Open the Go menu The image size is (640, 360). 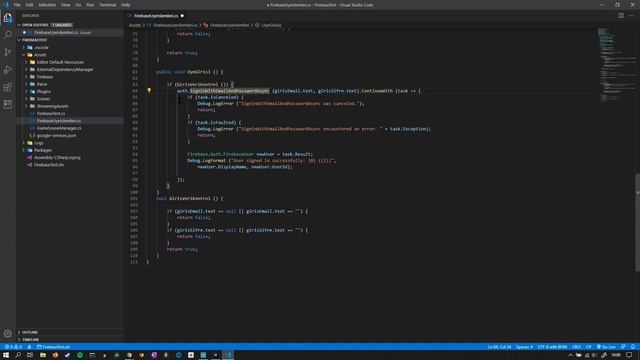point(78,5)
